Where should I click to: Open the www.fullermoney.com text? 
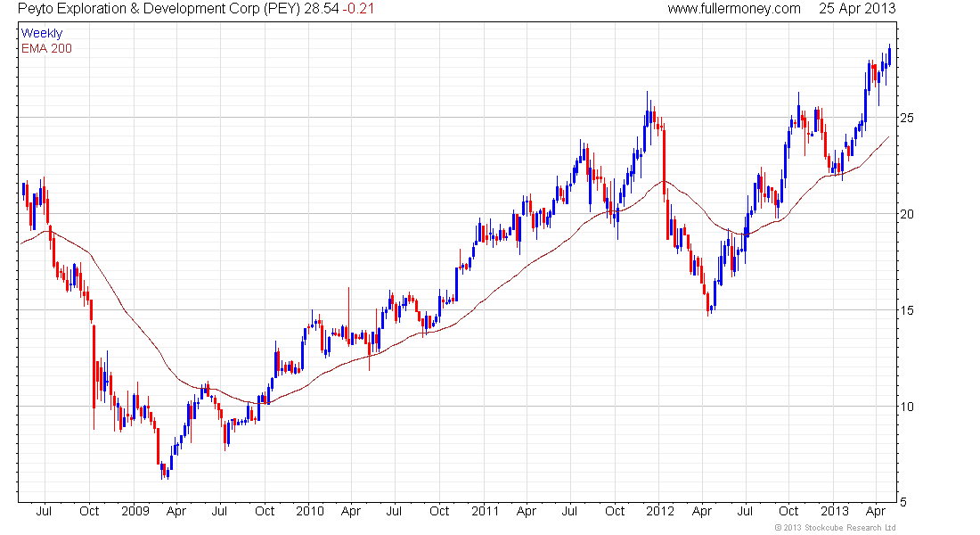(734, 9)
